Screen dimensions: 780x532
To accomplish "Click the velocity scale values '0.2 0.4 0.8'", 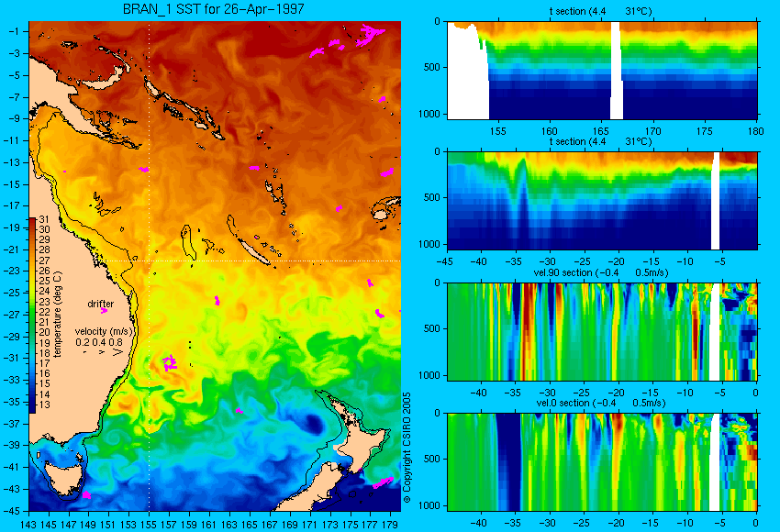I will click(99, 342).
